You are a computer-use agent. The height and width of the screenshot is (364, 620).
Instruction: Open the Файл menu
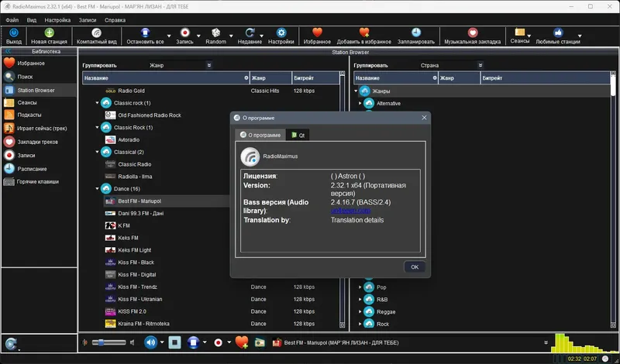12,20
